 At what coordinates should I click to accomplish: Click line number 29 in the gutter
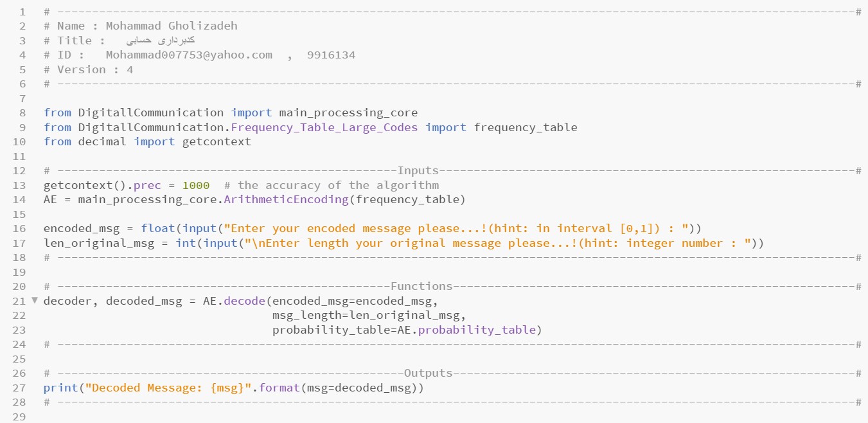pyautogui.click(x=19, y=417)
